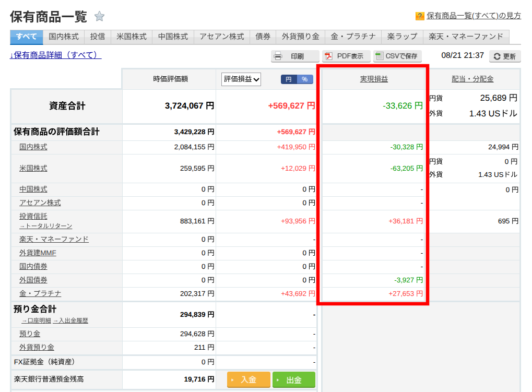Click the 印刷 print button
This screenshot has height=392, width=532.
tap(295, 56)
